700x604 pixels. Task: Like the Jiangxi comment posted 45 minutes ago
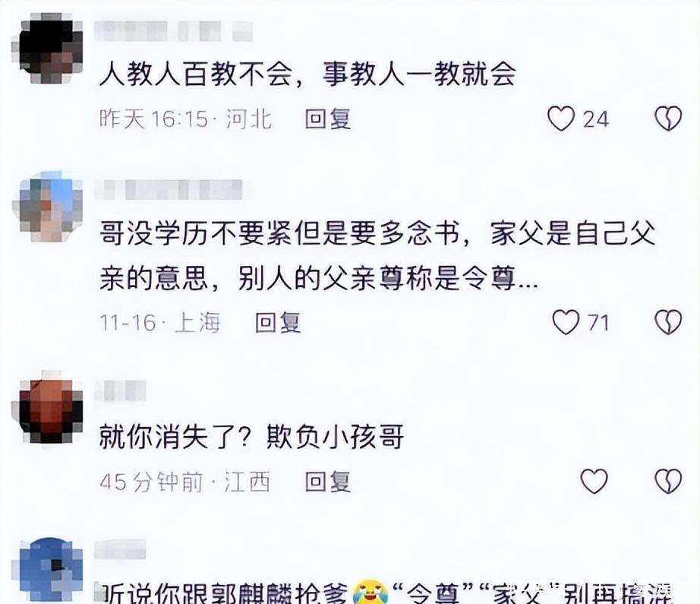[594, 481]
